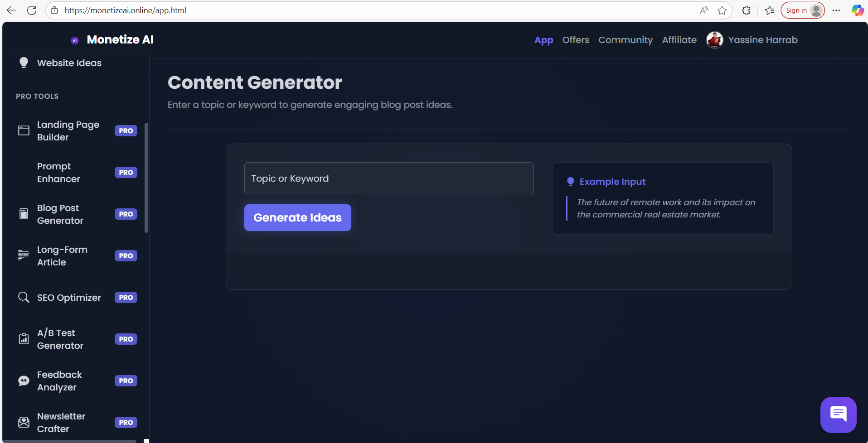Click the Yassine Harrab profile avatar
Screen dimensions: 868x443
coord(715,40)
